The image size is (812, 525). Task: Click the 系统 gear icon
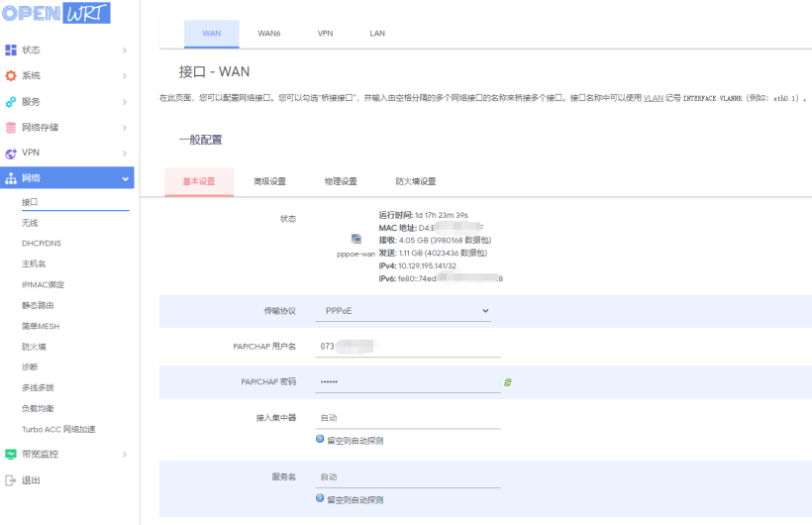[x=11, y=75]
